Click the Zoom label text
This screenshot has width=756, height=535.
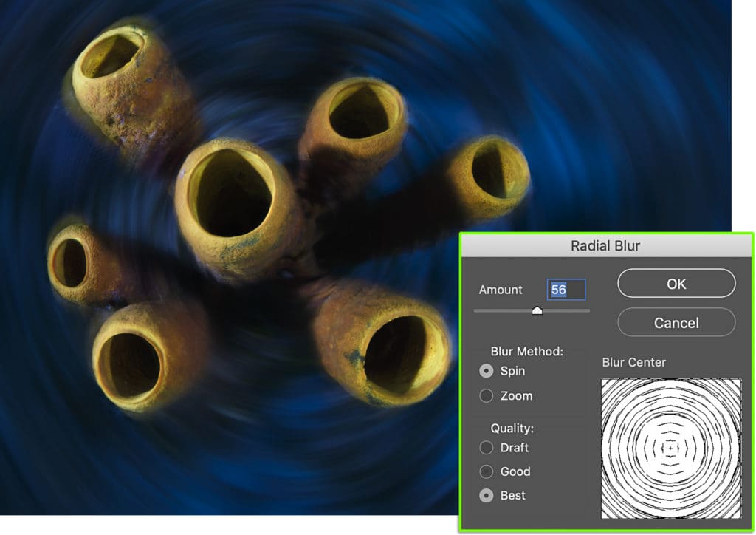tap(516, 396)
